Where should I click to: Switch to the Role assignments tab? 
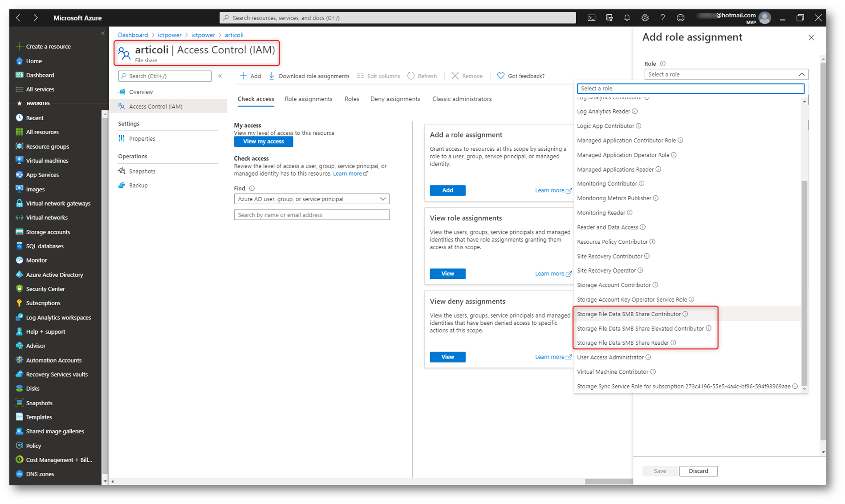309,99
